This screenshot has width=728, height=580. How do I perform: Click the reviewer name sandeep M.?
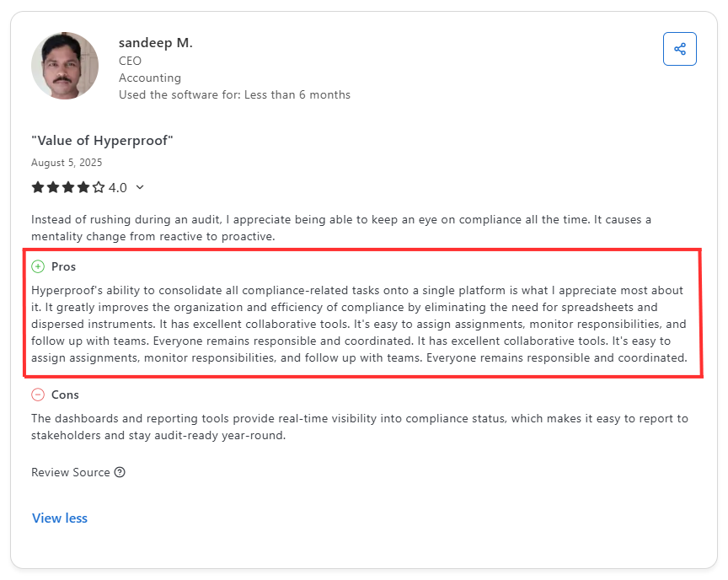(157, 42)
